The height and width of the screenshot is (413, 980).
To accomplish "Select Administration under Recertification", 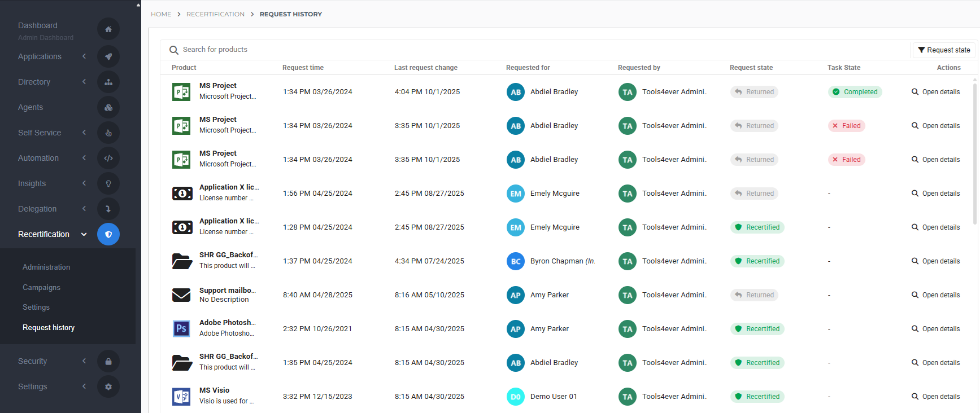I will point(46,267).
